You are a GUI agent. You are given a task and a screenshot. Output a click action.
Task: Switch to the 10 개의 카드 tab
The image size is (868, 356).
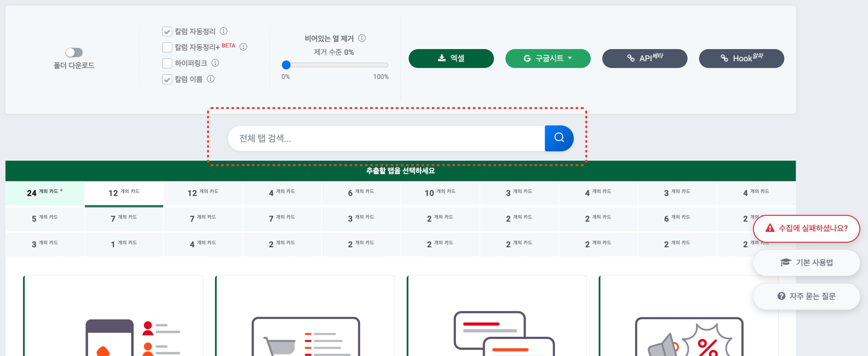[x=440, y=193]
